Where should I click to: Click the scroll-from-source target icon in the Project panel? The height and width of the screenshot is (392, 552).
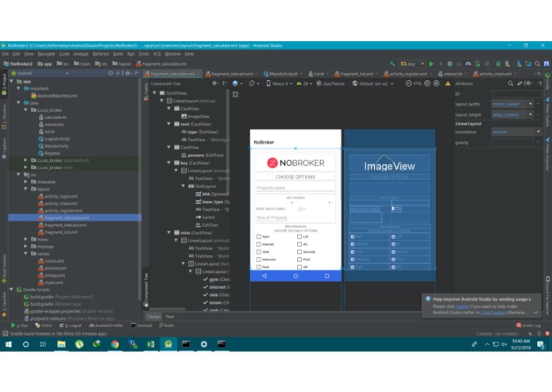pyautogui.click(x=110, y=73)
